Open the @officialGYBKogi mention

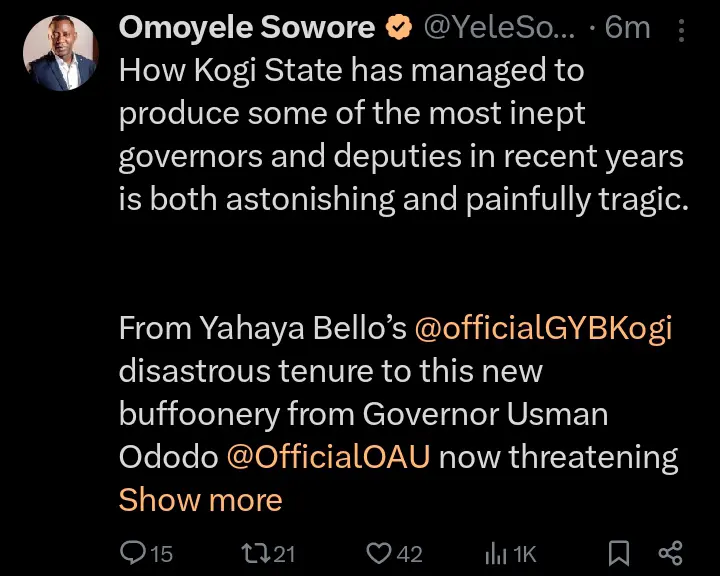[543, 328]
